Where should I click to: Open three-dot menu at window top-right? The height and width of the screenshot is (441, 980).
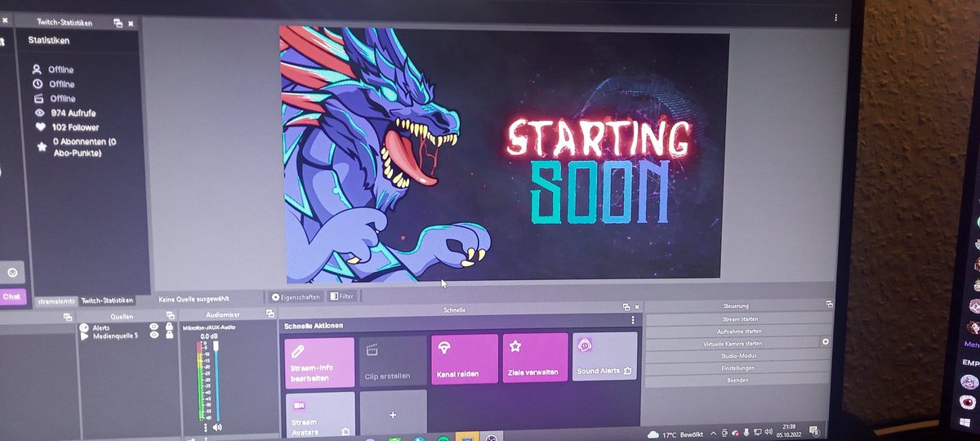pyautogui.click(x=835, y=17)
